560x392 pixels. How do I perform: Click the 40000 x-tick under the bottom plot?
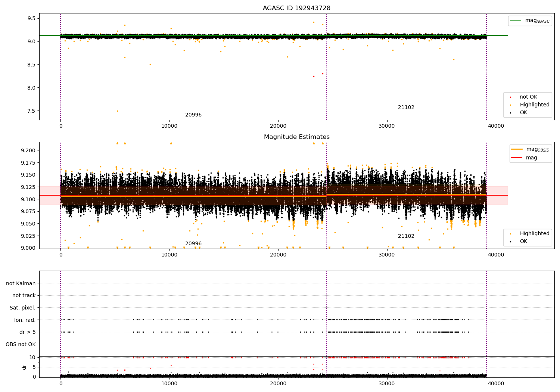(x=496, y=383)
